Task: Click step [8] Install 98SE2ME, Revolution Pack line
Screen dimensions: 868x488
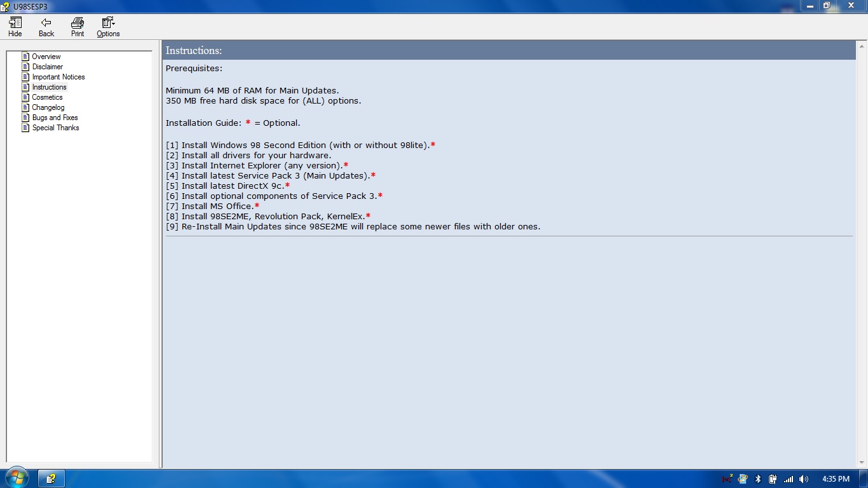Action: pyautogui.click(x=268, y=217)
